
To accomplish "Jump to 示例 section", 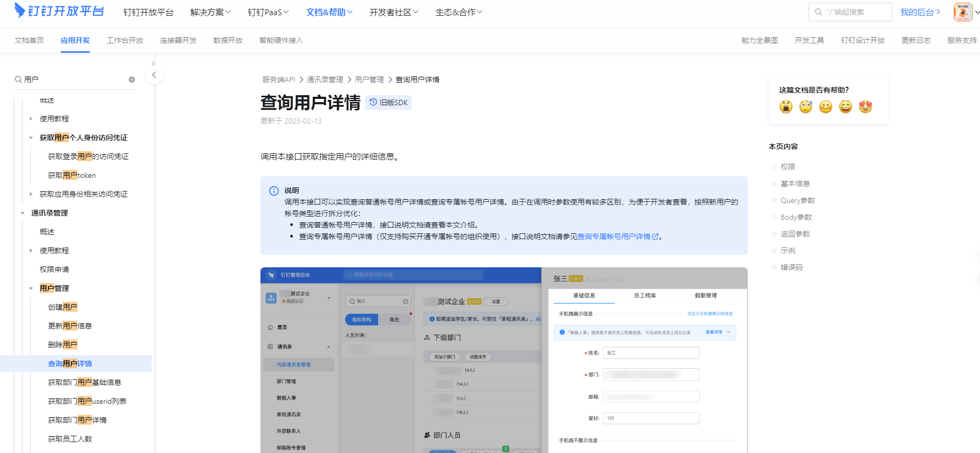I will 788,251.
